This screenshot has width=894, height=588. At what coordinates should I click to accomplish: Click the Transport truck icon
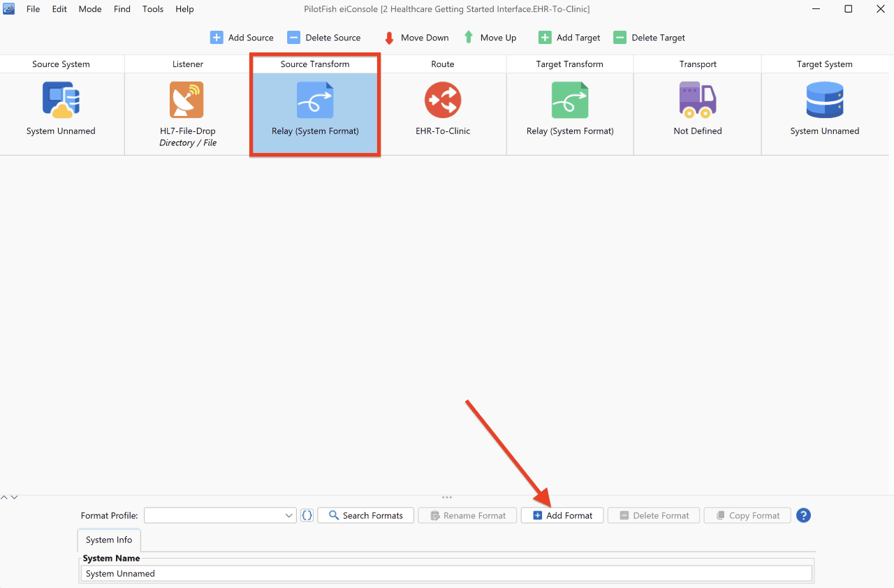tap(698, 100)
